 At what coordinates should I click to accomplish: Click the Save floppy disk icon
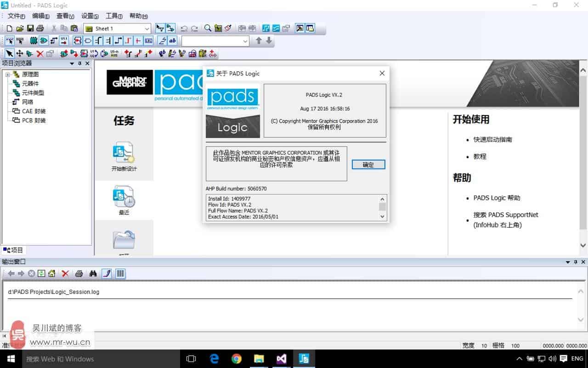[30, 29]
